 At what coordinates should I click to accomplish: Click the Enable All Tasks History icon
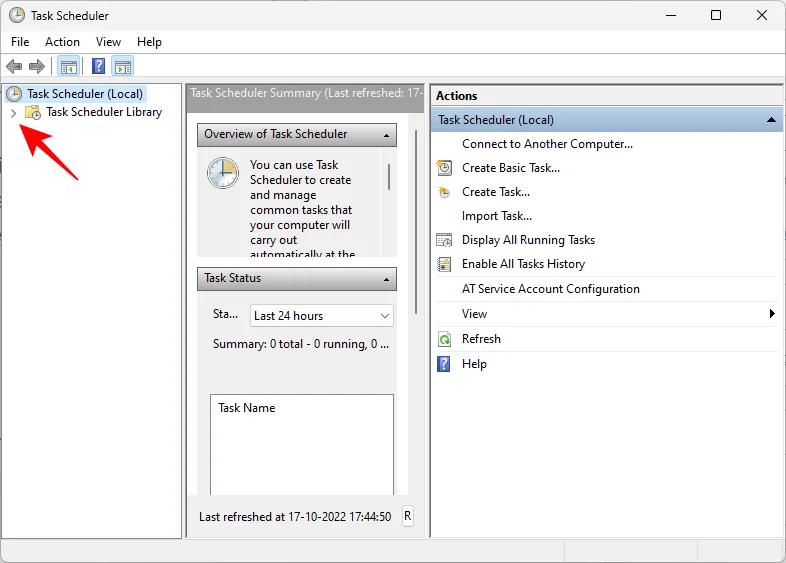pos(445,264)
